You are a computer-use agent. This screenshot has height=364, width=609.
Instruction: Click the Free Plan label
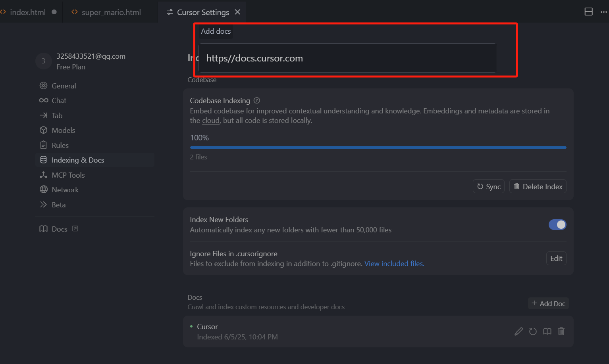tap(71, 67)
